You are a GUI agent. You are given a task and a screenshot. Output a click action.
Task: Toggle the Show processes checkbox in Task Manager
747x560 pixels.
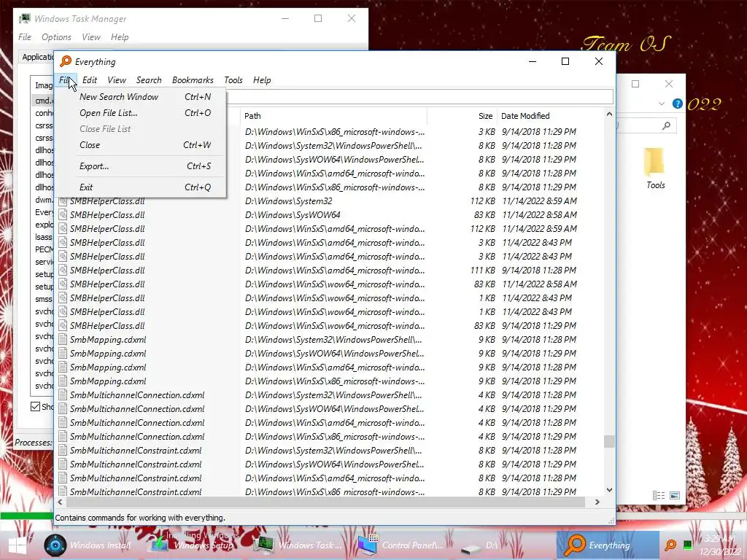(35, 406)
